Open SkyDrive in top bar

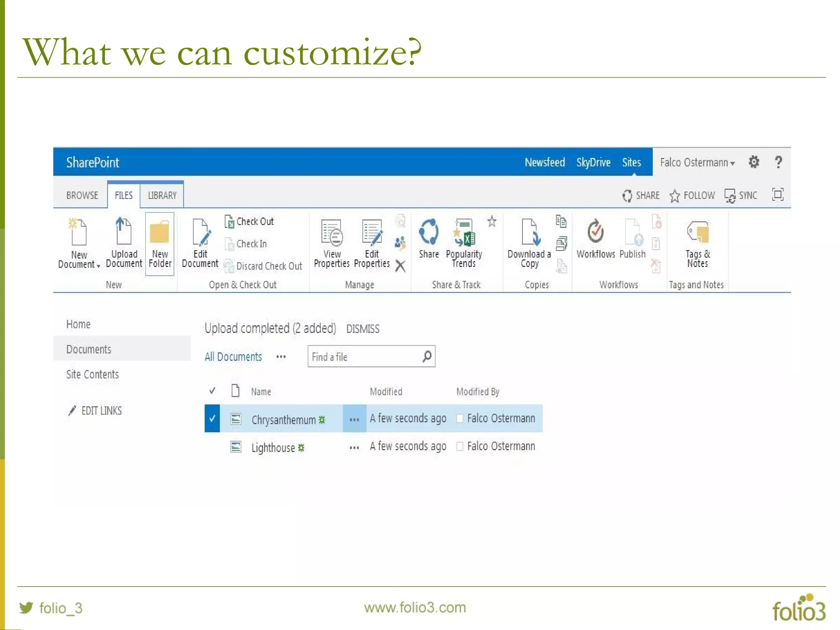pos(593,162)
